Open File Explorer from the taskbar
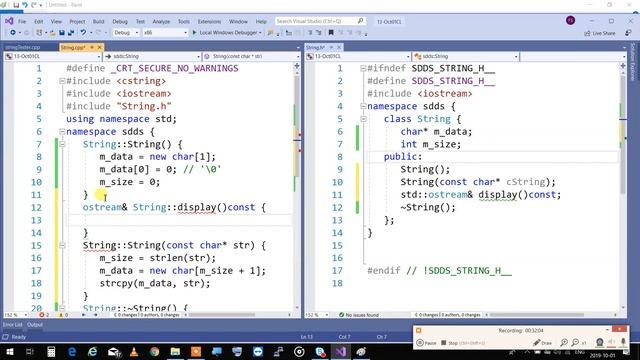This screenshot has height=360, width=640. 175,352
